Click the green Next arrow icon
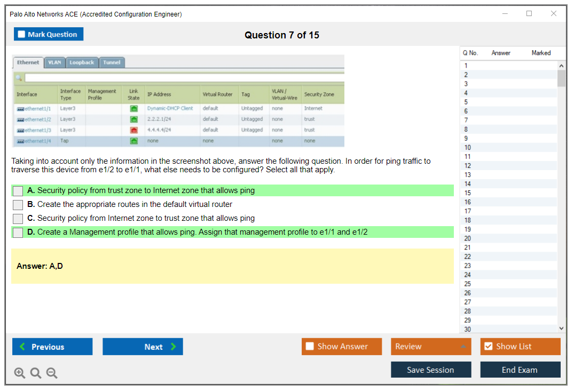The image size is (574, 392). coord(174,347)
